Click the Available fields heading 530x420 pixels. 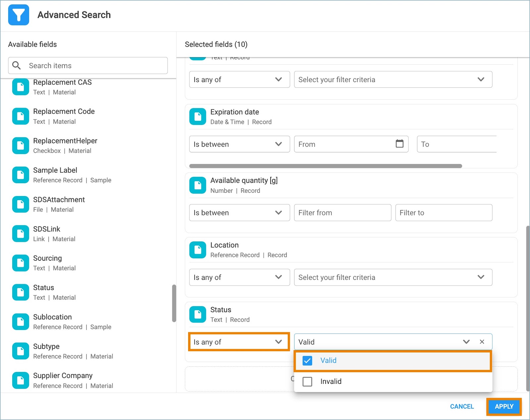[32, 44]
